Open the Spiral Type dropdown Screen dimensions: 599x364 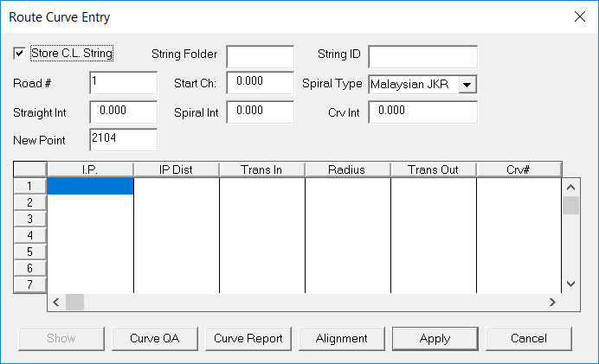467,84
